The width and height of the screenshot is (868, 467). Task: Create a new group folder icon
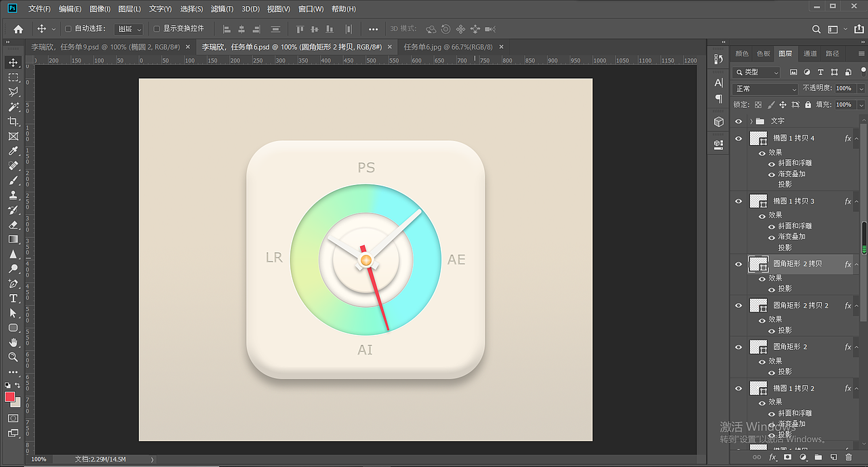818,458
